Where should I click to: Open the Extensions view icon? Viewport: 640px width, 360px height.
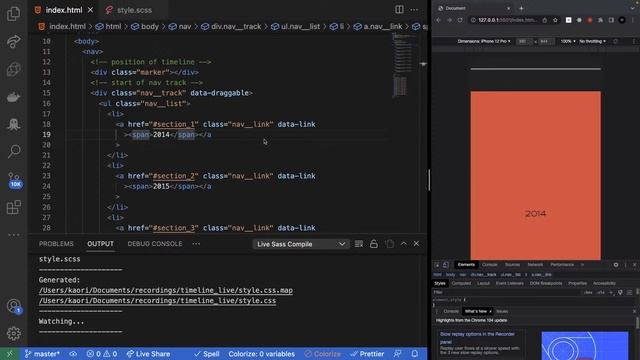(x=13, y=207)
